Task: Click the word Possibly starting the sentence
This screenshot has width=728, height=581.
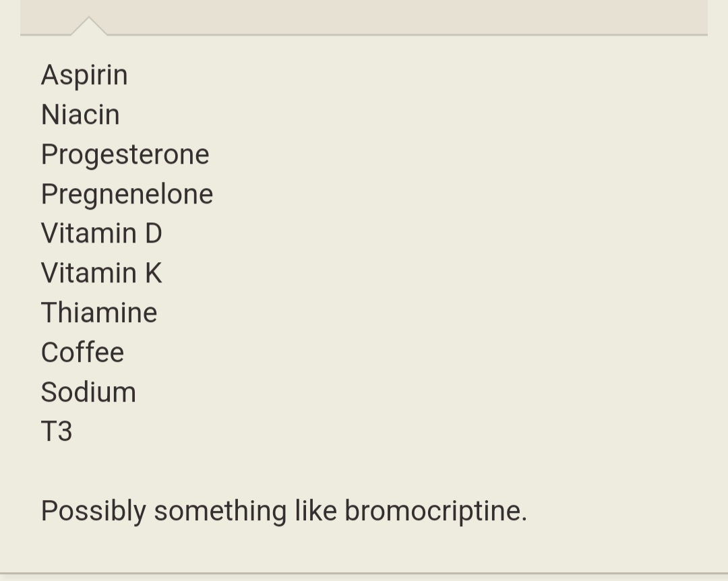Action: tap(94, 512)
